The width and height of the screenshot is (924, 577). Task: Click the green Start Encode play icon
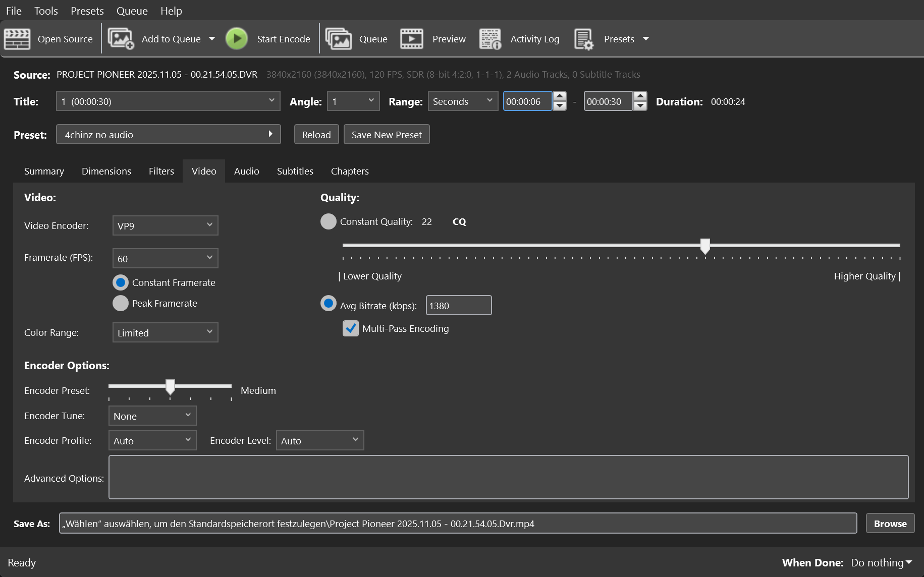pyautogui.click(x=237, y=39)
